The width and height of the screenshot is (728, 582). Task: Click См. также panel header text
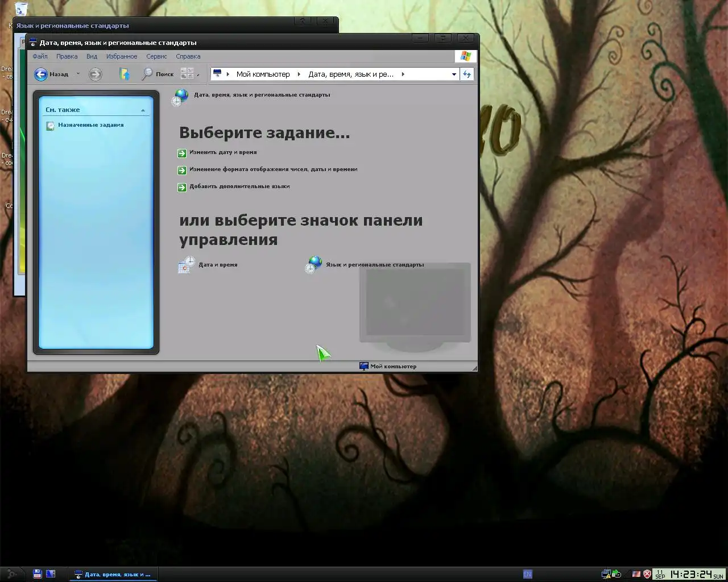coord(63,110)
